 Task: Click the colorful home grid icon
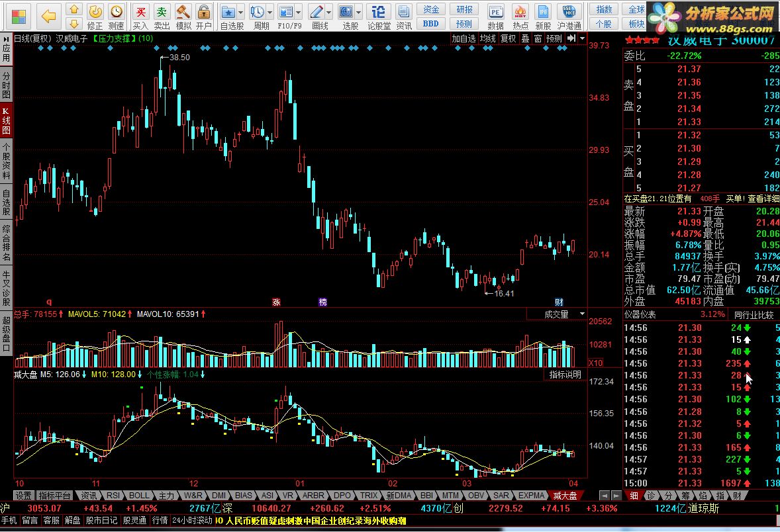tap(19, 16)
